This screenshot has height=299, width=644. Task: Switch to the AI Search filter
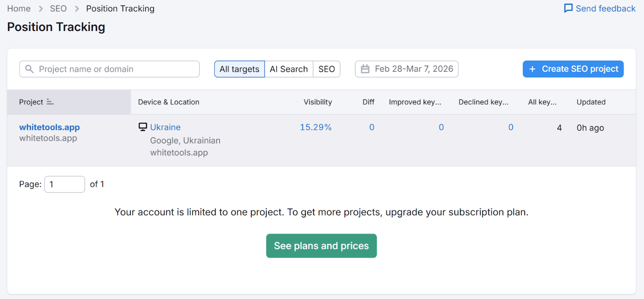(x=288, y=69)
